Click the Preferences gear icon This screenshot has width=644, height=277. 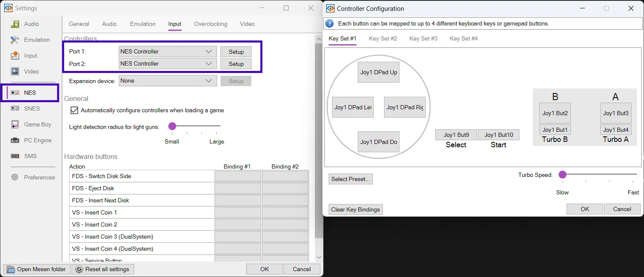pos(15,177)
